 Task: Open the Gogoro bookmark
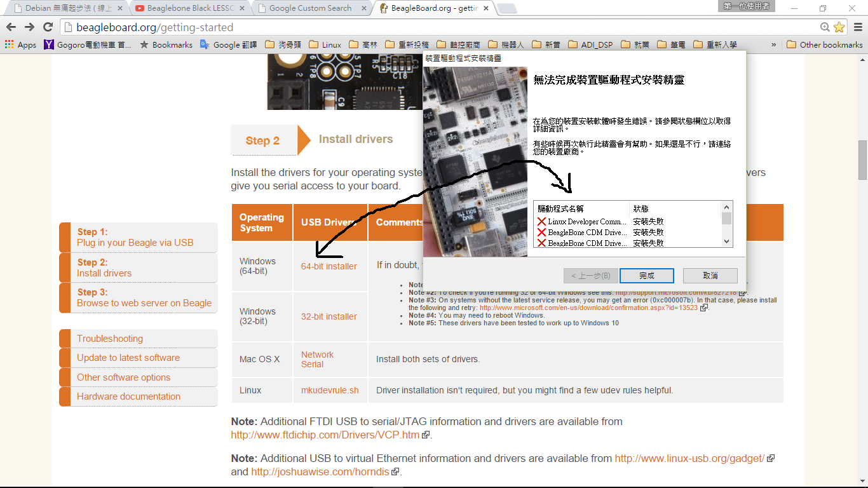tap(88, 44)
